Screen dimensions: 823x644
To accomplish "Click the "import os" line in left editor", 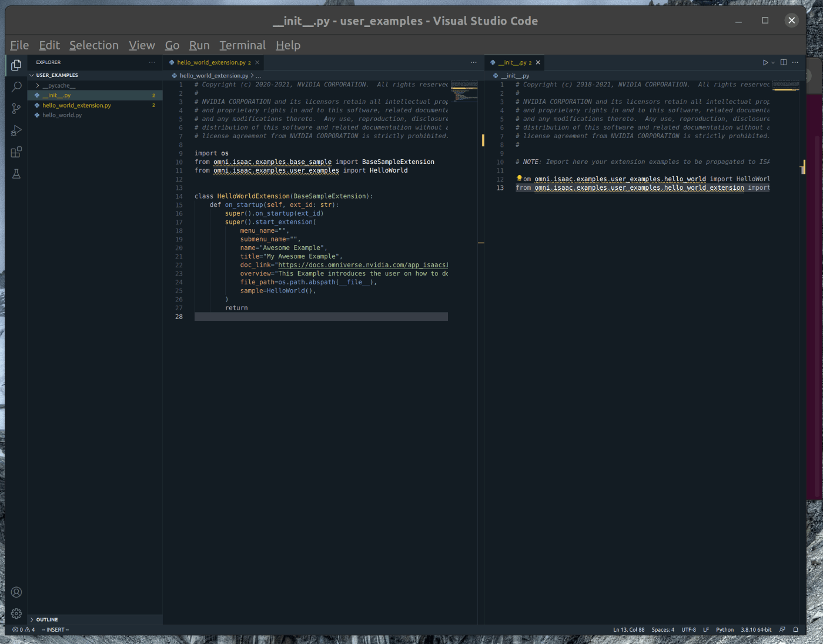I will pyautogui.click(x=212, y=153).
